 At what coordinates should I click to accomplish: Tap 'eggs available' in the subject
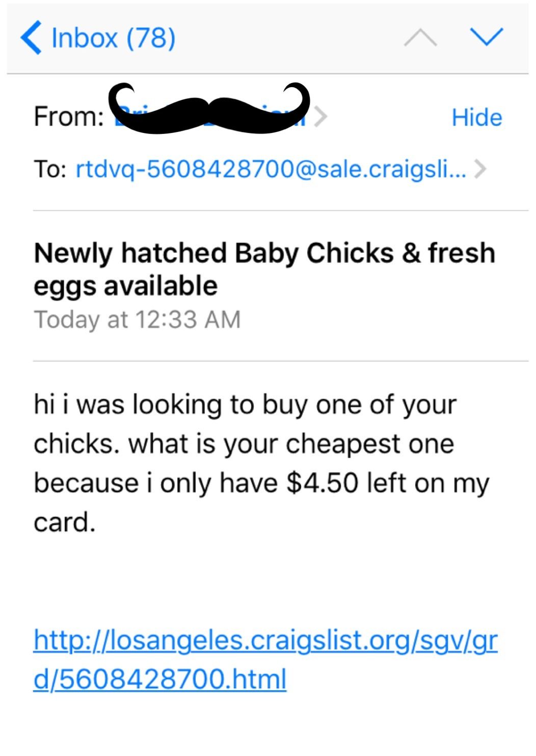tap(125, 286)
